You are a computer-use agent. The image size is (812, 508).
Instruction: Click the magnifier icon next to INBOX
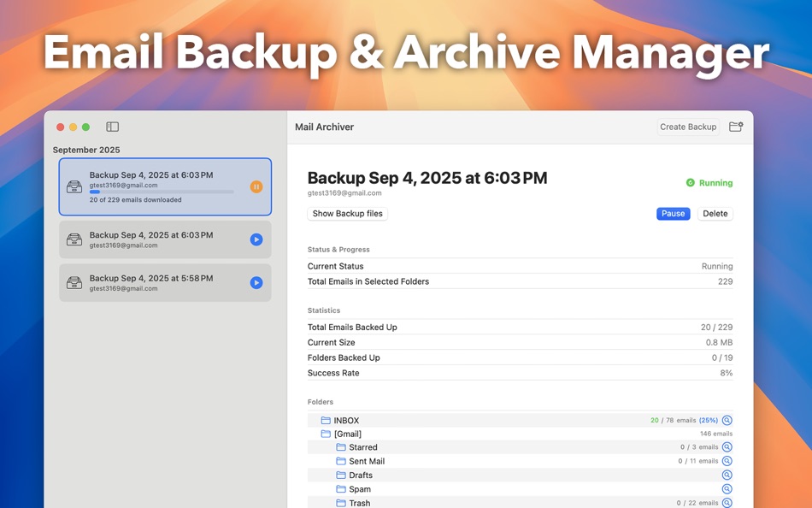[727, 420]
